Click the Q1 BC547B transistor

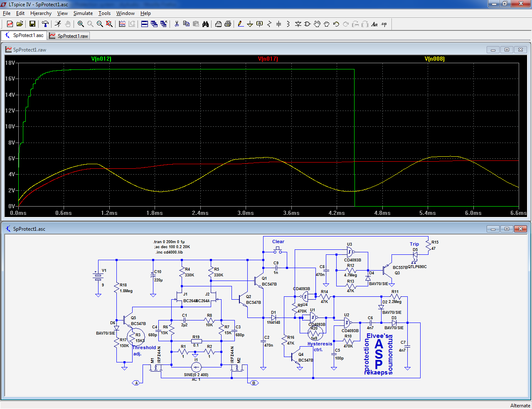tap(259, 281)
